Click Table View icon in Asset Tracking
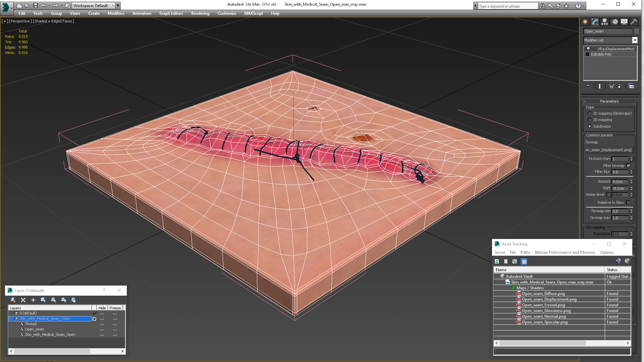 (x=524, y=261)
